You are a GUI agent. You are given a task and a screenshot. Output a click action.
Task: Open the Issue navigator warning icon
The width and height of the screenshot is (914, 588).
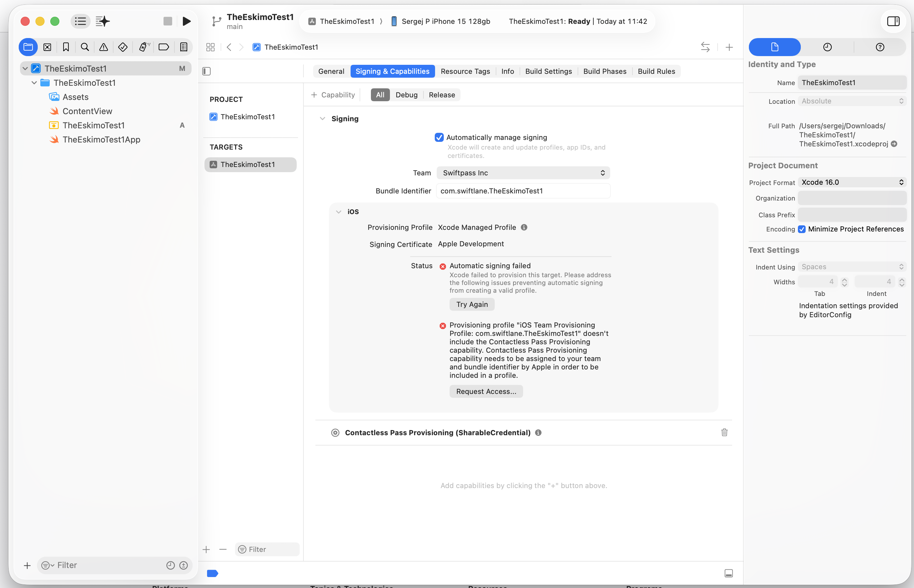click(104, 47)
